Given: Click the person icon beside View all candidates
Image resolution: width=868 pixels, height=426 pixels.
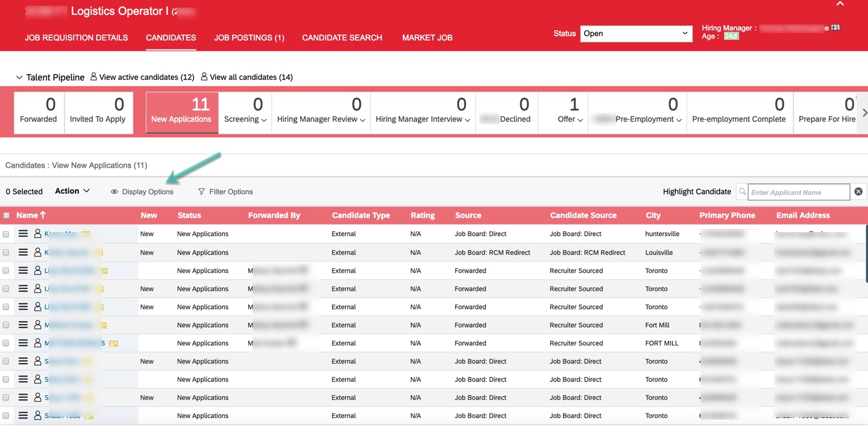Looking at the screenshot, I should tap(204, 77).
